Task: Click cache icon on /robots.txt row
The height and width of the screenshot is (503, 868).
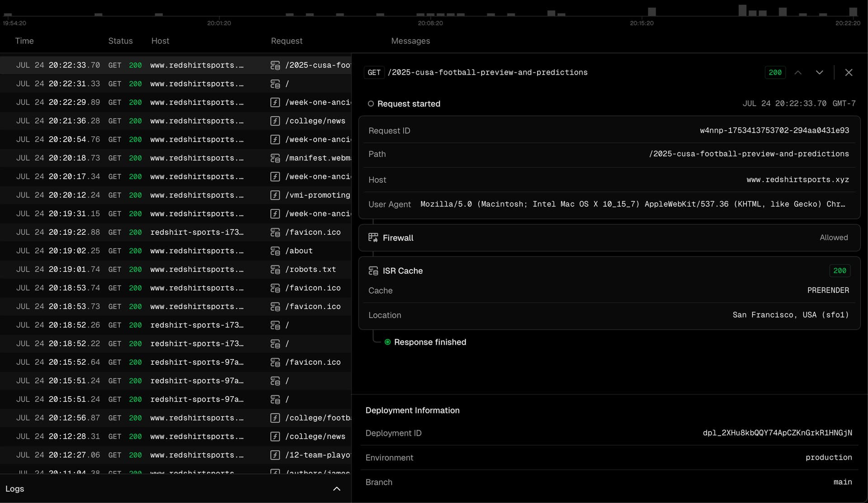Action: 275,270
